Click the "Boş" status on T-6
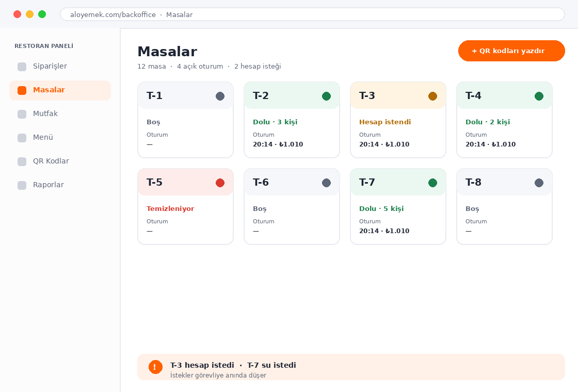 [x=260, y=209]
